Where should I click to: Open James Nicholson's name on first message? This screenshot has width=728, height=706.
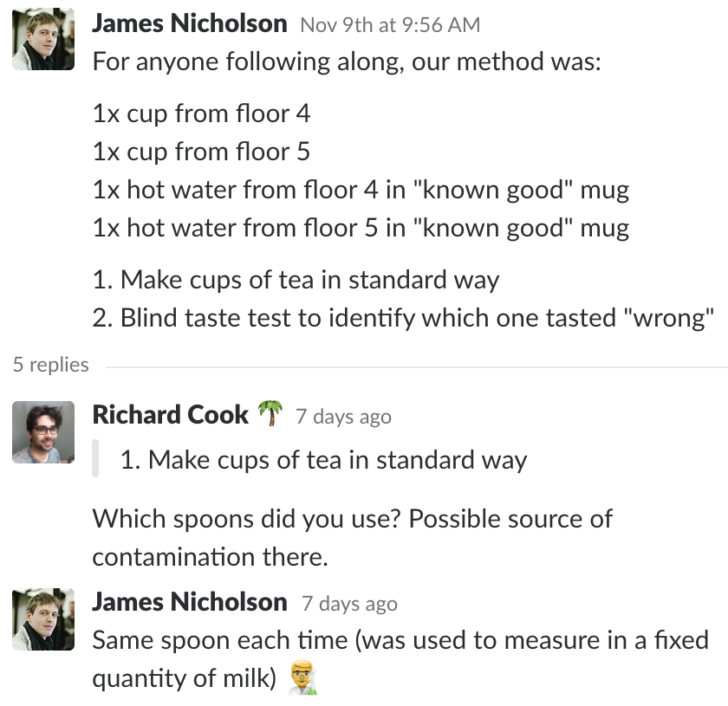tap(190, 23)
